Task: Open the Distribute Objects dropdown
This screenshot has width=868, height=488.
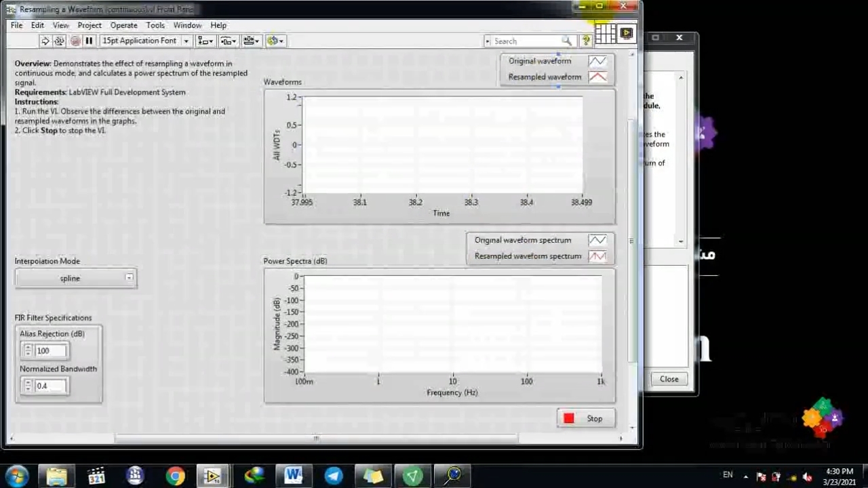Action: pyautogui.click(x=228, y=41)
